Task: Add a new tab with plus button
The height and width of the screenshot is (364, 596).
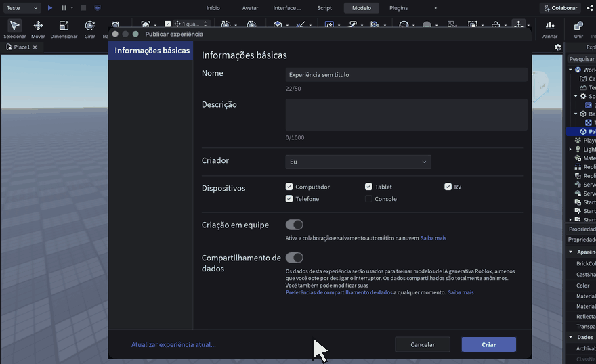Action: 435,8
